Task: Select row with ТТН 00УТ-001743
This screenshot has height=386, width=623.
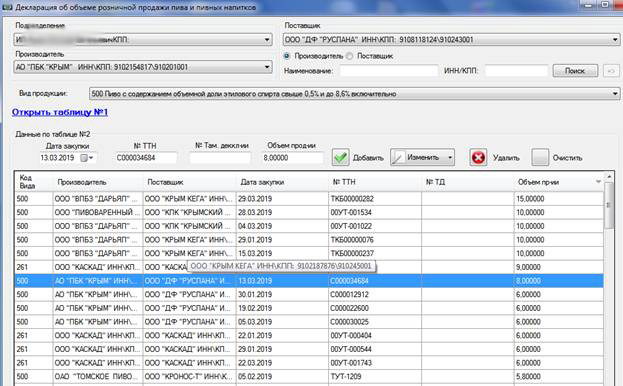Action: click(x=309, y=363)
